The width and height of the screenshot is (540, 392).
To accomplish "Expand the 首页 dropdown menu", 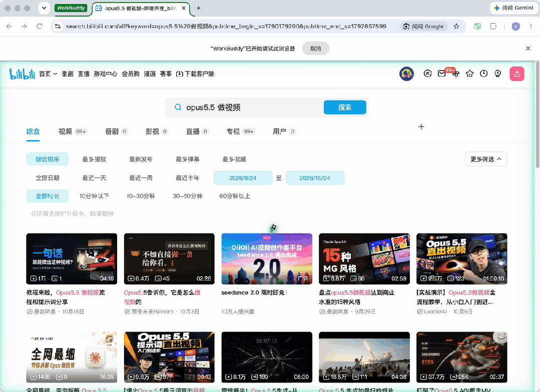I will point(48,73).
